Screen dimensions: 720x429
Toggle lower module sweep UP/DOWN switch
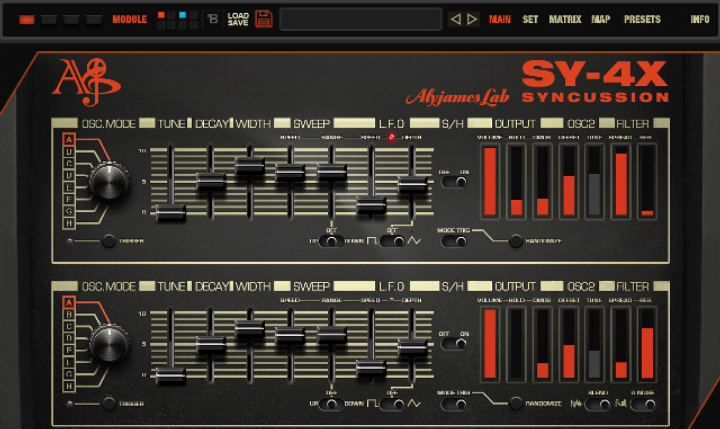[x=331, y=404]
